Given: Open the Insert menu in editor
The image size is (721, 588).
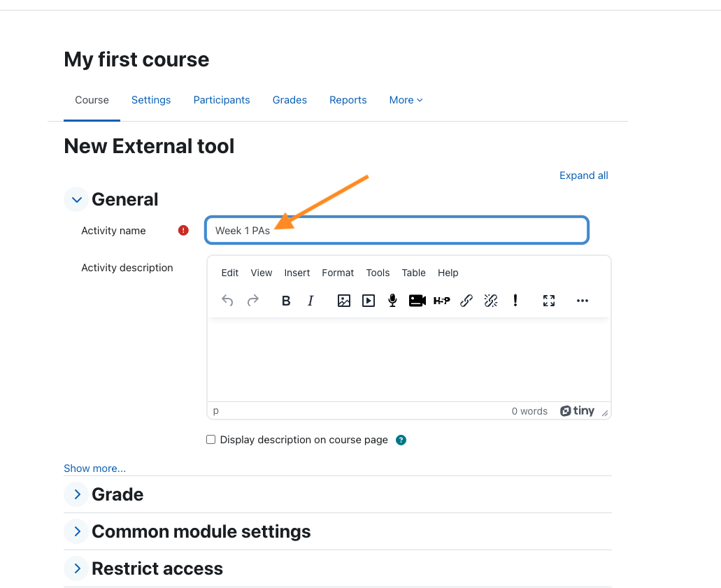Looking at the screenshot, I should tap(297, 273).
